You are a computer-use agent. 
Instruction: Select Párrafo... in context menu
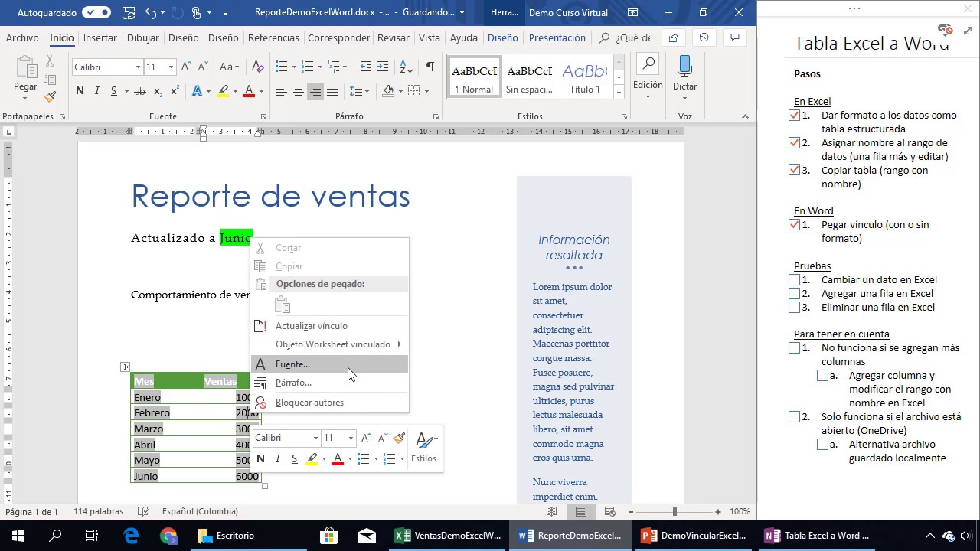(x=331, y=383)
